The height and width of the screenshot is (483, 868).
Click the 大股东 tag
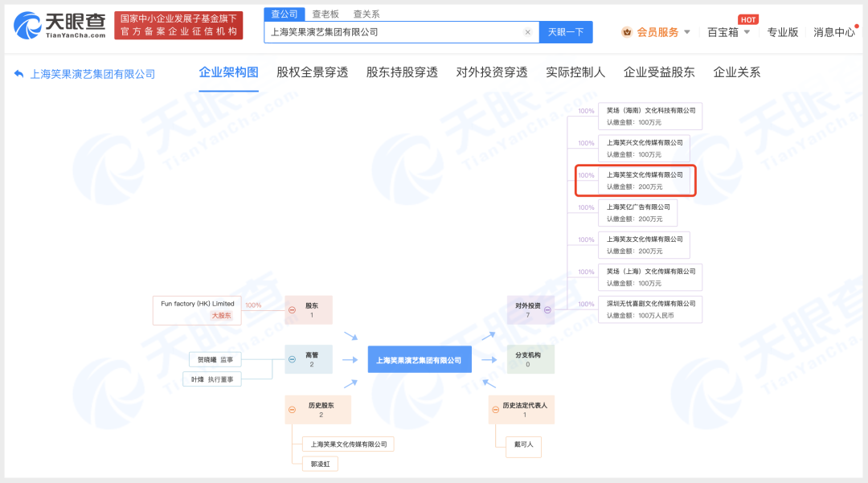coord(222,315)
